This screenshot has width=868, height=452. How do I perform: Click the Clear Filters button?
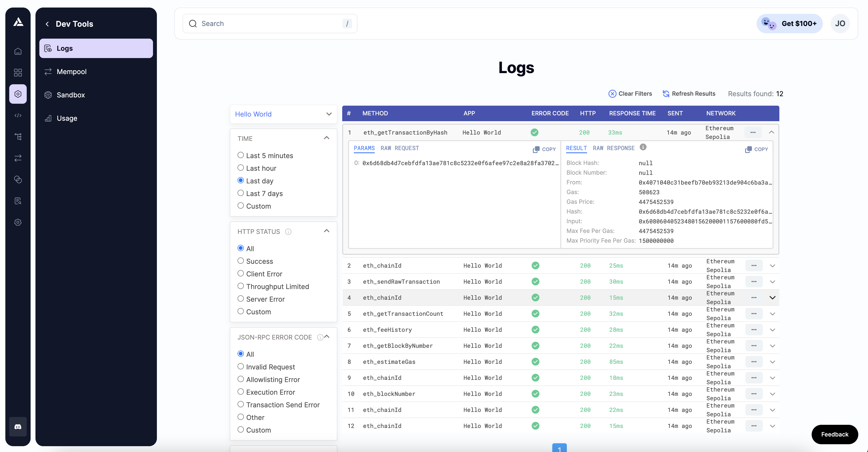(630, 94)
